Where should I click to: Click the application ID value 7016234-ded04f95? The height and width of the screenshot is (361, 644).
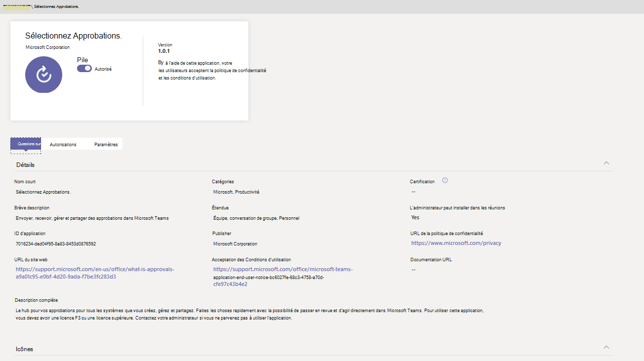click(56, 244)
